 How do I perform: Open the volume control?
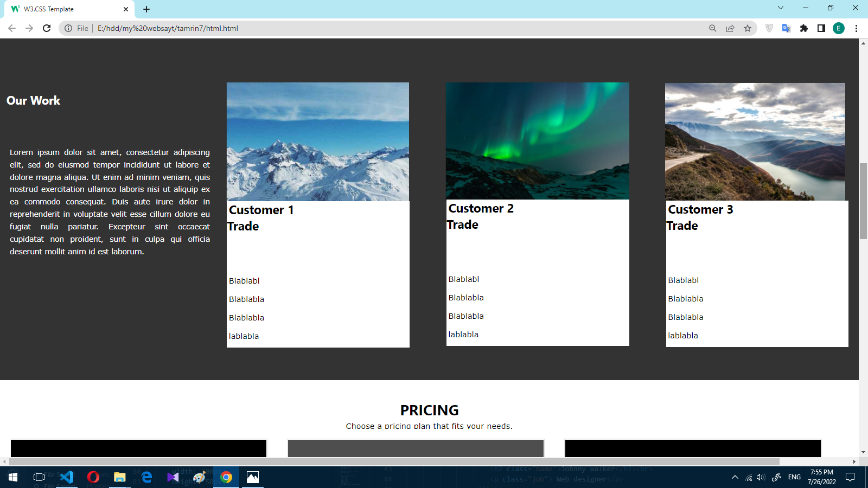[761, 477]
